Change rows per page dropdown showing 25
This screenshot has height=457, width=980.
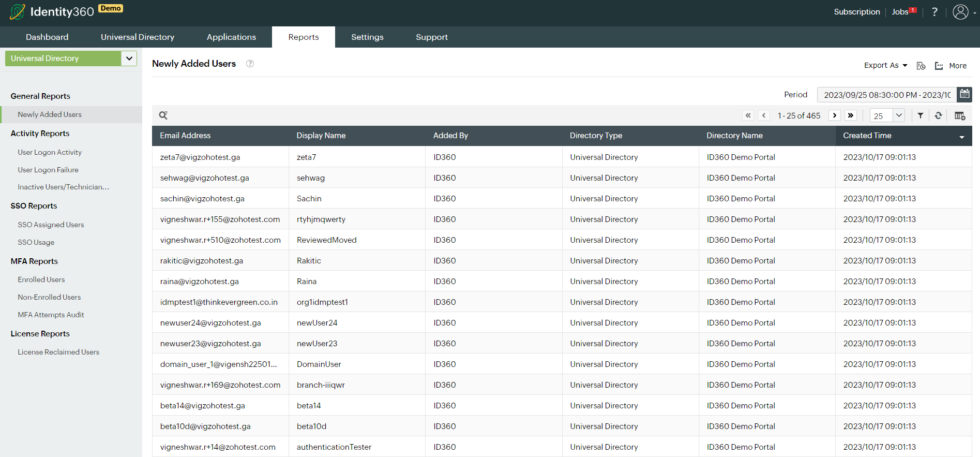887,115
